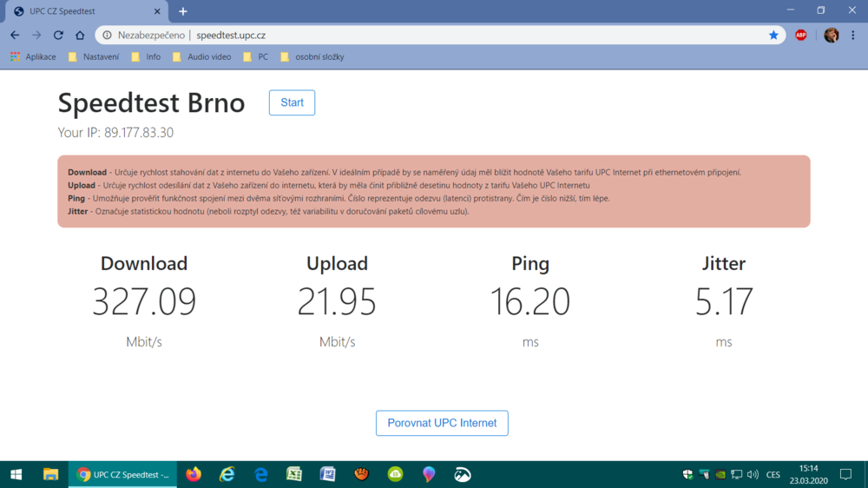Open the Chrome three-dot menu
868x488 pixels.
point(853,36)
